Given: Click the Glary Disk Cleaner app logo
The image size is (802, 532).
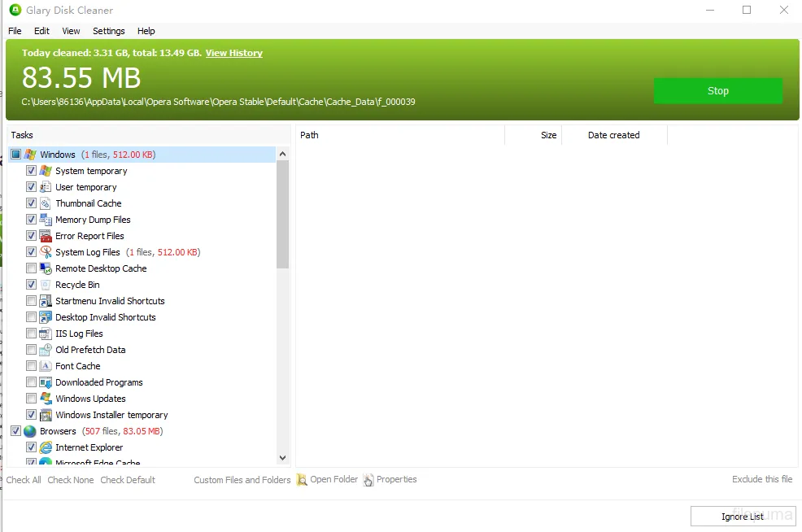Looking at the screenshot, I should click(15, 11).
